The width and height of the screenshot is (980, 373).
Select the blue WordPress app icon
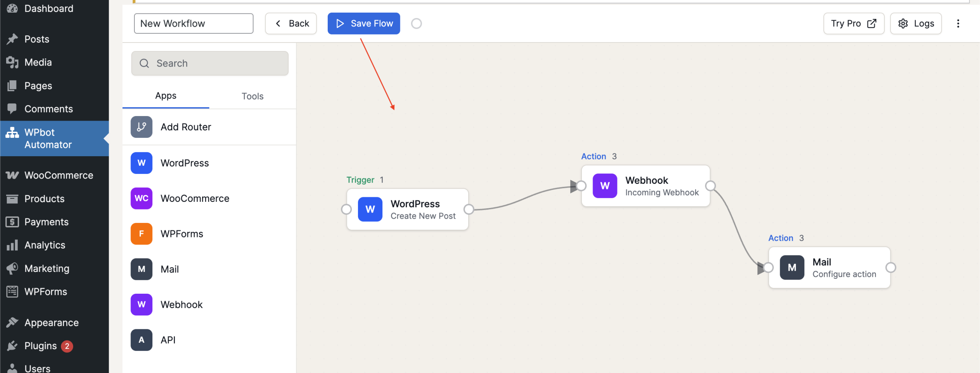click(x=141, y=163)
